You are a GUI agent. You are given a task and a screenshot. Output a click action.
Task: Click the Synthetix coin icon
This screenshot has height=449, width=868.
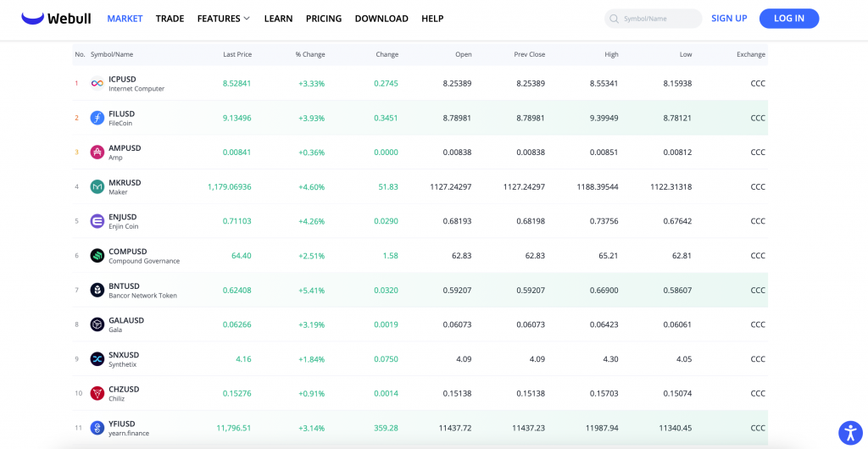coord(97,359)
